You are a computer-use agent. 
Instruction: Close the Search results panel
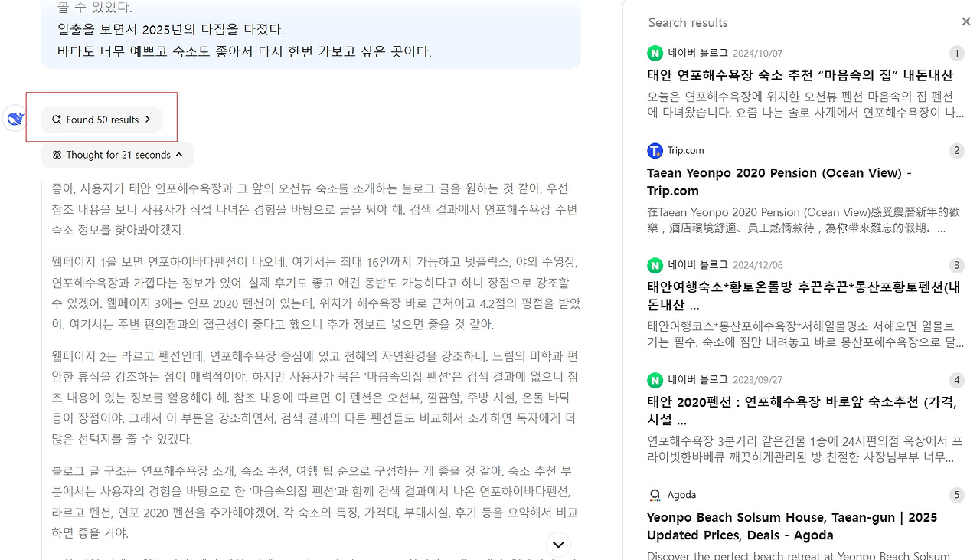point(965,21)
